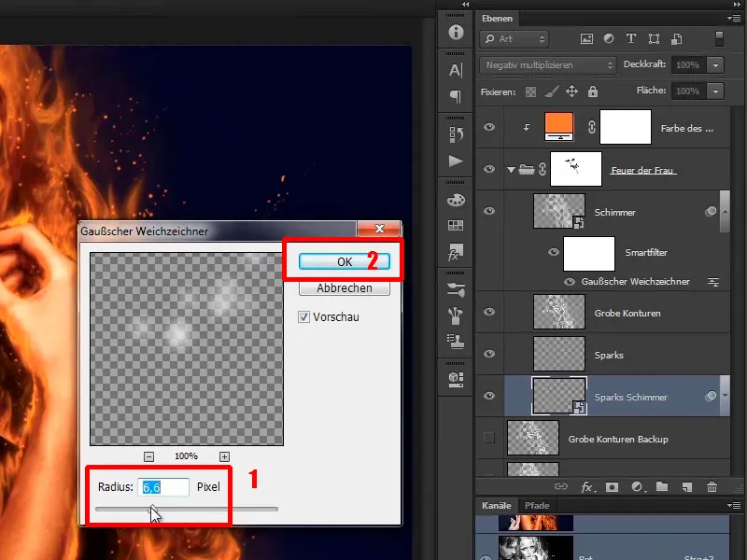
Task: Add layer mask icon
Action: [x=613, y=486]
